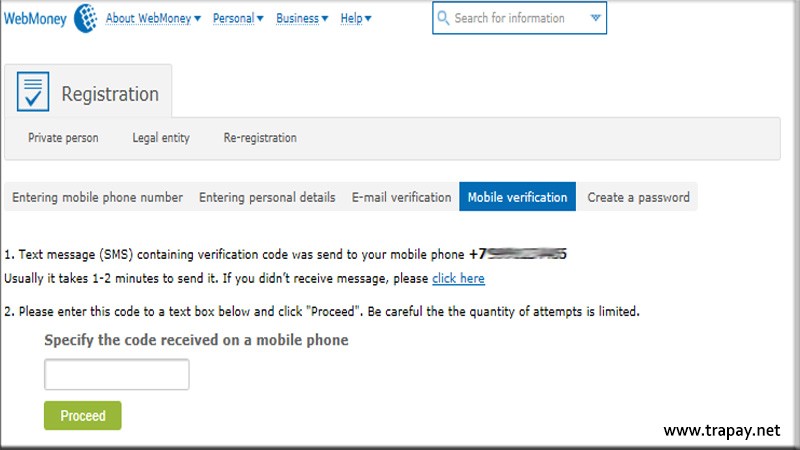Select the Legal entity option

[161, 138]
